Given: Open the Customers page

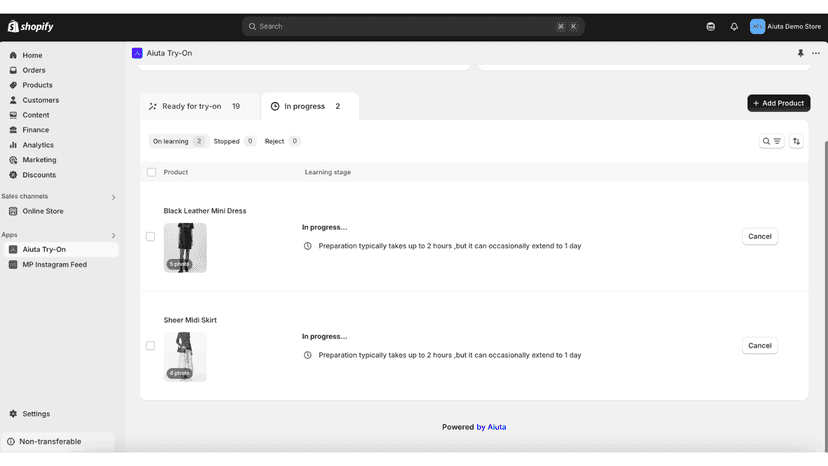Looking at the screenshot, I should [41, 100].
